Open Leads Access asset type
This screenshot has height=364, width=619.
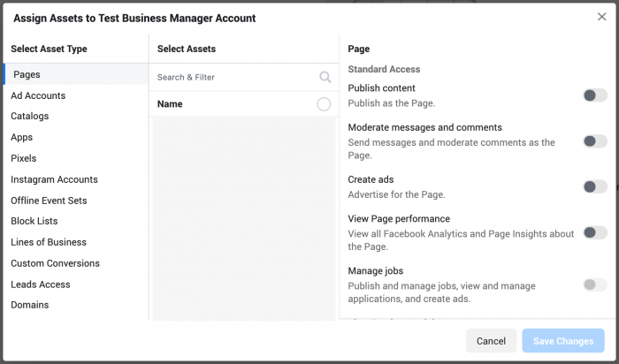41,284
